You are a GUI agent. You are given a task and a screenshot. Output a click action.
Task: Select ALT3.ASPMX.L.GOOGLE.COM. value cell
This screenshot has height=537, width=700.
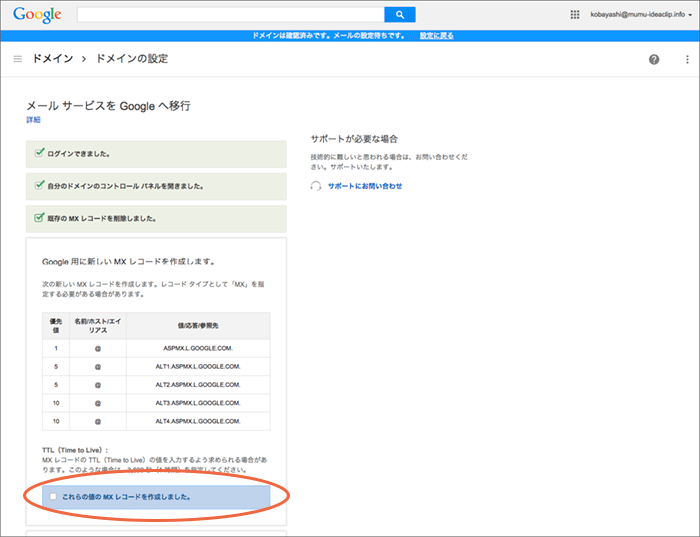(198, 403)
